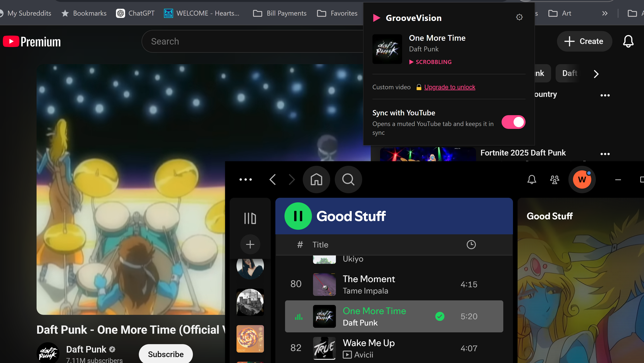Click One More Time track title
644x363 pixels.
374,311
